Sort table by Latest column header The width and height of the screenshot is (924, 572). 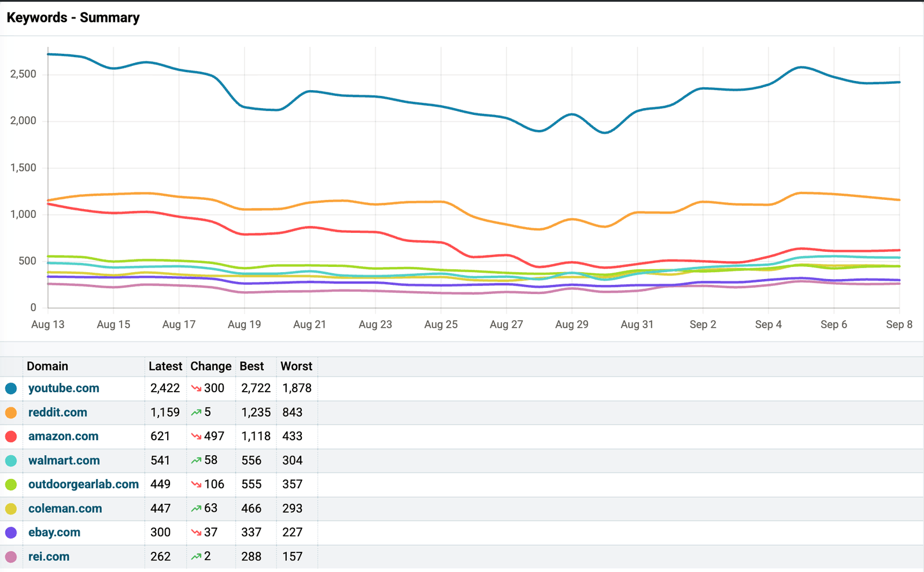pyautogui.click(x=165, y=366)
